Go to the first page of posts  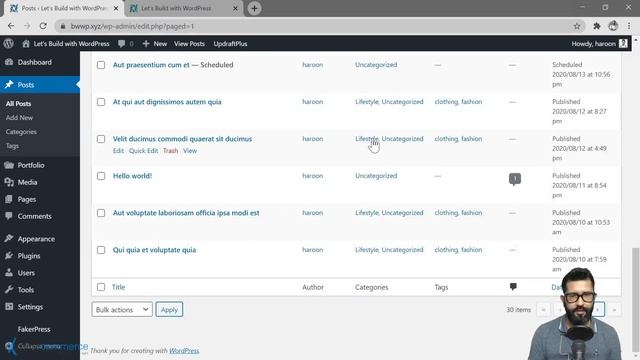click(x=543, y=309)
